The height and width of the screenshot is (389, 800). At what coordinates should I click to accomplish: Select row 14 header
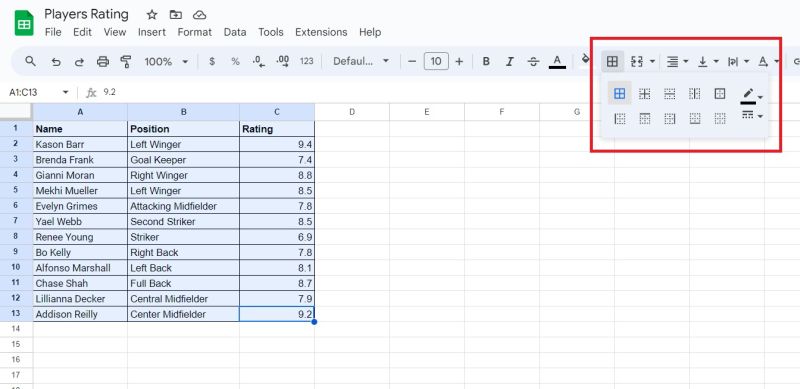16,329
